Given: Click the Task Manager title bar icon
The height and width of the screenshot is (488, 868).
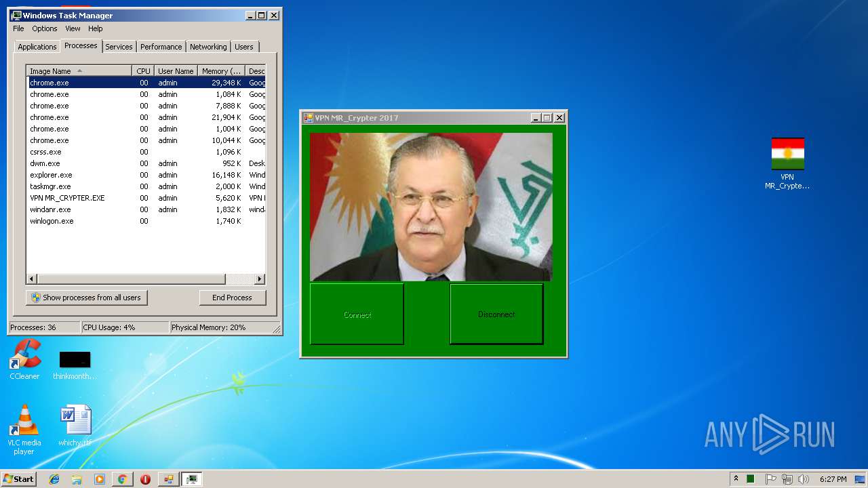Looking at the screenshot, I should click(16, 16).
